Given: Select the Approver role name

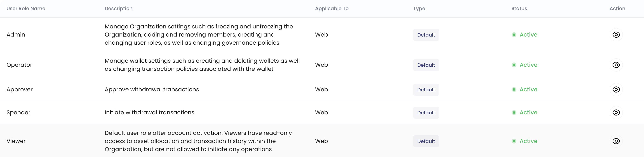Looking at the screenshot, I should (19, 90).
